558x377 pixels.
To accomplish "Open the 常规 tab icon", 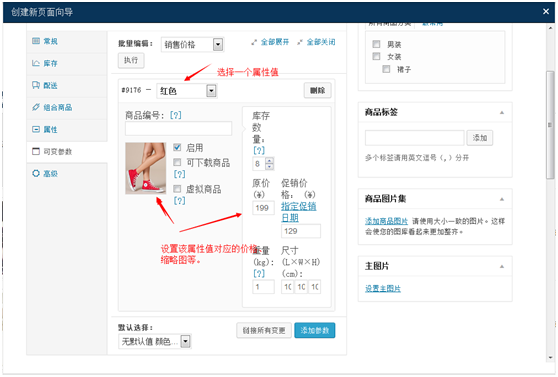I will point(36,41).
